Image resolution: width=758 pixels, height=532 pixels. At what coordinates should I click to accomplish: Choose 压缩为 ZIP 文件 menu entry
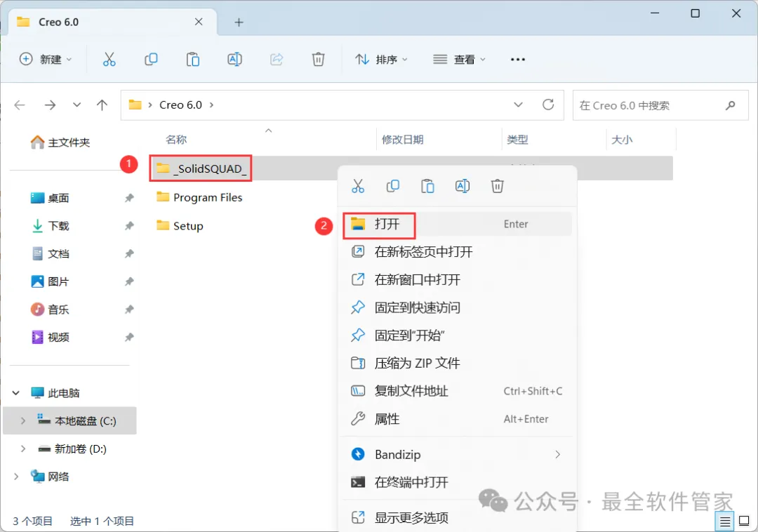tap(458, 363)
